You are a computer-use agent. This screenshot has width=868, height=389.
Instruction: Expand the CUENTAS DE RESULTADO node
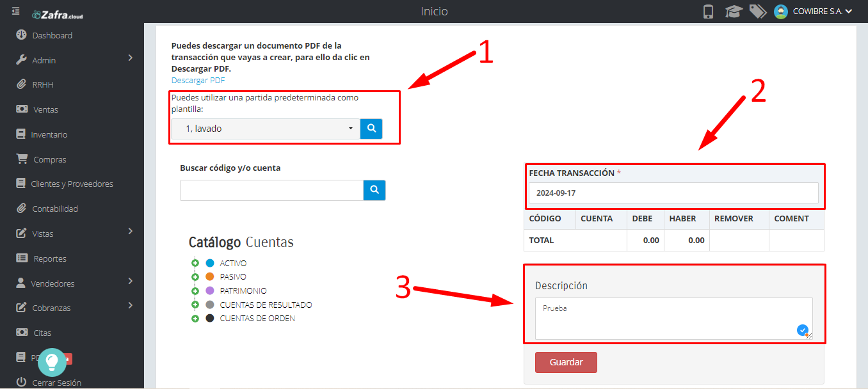pyautogui.click(x=195, y=305)
